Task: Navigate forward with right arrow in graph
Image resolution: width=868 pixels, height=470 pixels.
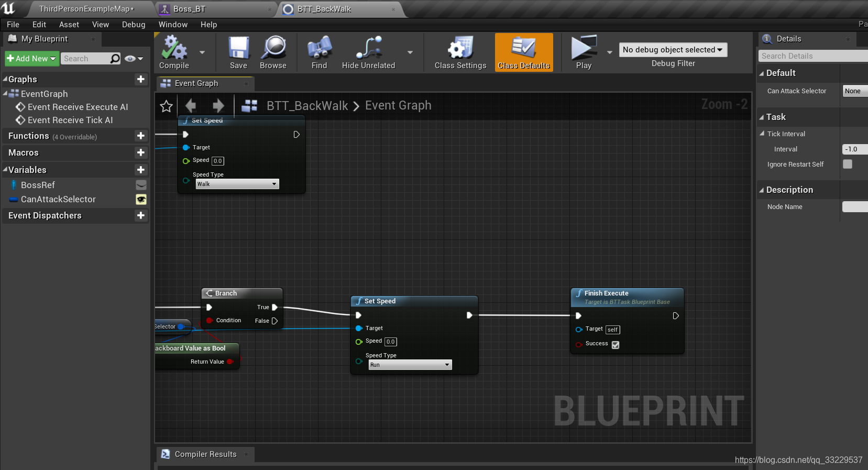Action: click(218, 106)
